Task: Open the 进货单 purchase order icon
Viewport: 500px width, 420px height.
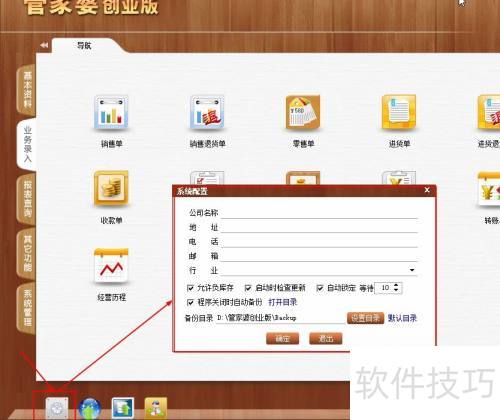Action: click(x=399, y=112)
